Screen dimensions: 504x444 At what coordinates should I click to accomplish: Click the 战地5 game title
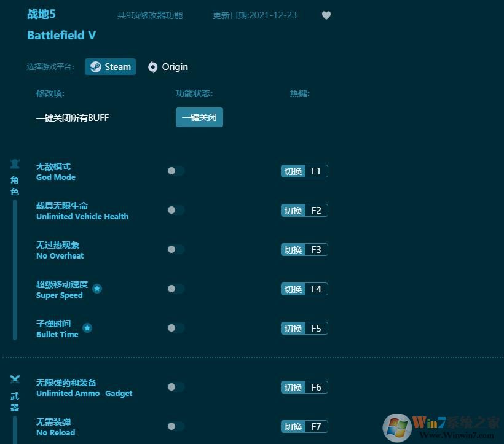pos(41,14)
